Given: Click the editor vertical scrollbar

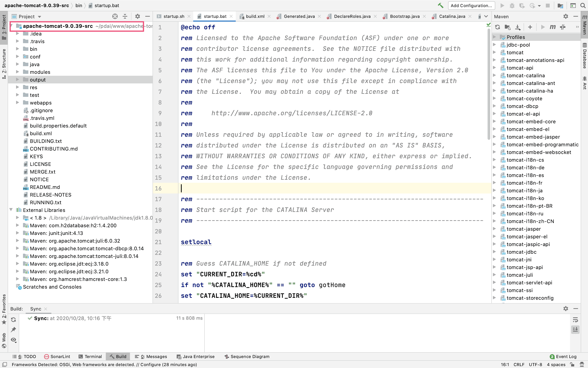Looking at the screenshot, I should point(489,84).
